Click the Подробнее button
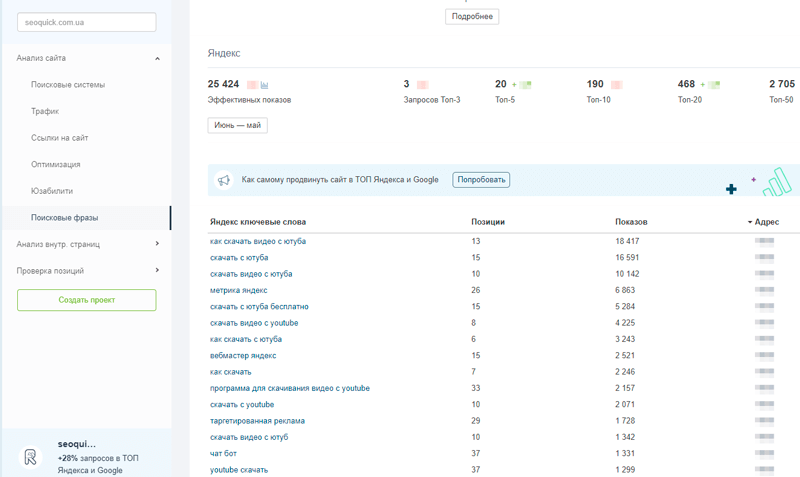 (472, 16)
